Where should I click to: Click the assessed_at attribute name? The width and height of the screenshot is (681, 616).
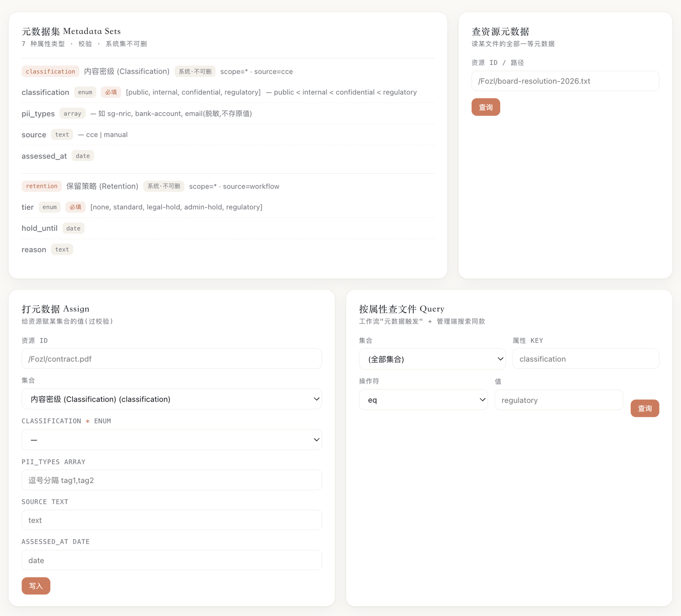coord(44,156)
